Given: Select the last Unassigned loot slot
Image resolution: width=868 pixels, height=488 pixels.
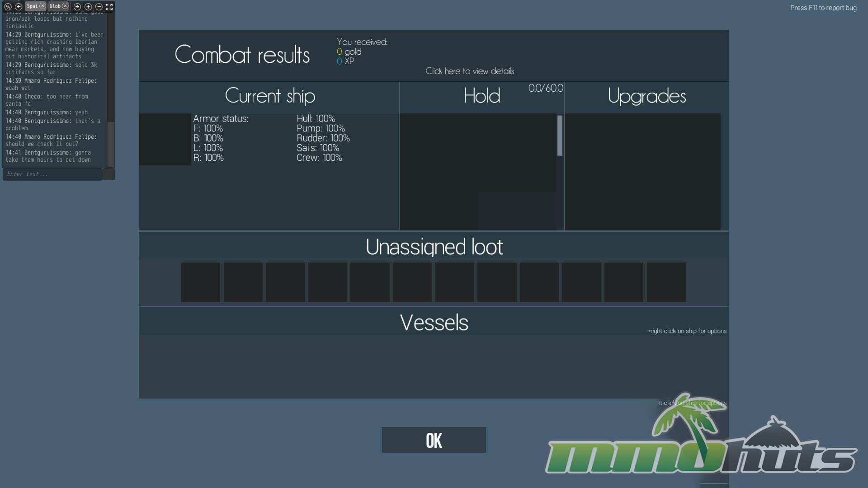Looking at the screenshot, I should 666,282.
